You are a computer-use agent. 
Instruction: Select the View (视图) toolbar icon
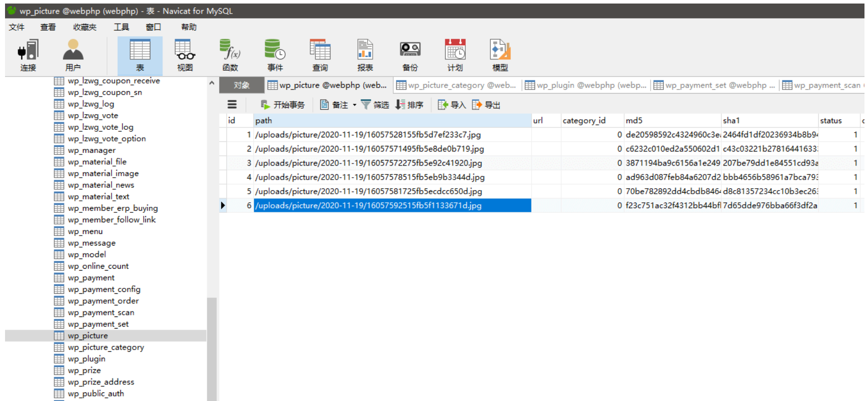click(185, 55)
